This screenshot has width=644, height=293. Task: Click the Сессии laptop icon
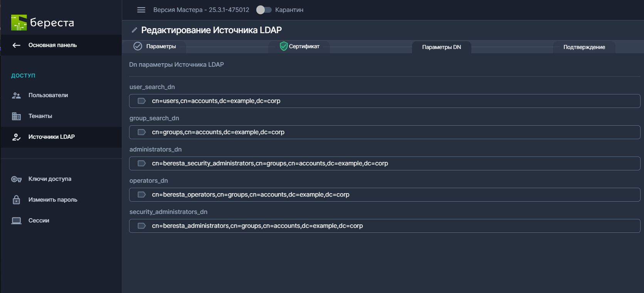16,221
